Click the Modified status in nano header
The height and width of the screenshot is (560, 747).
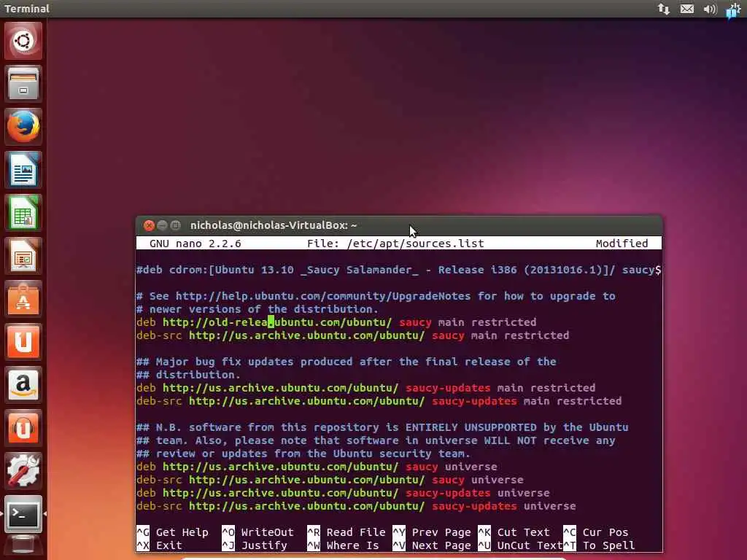pyautogui.click(x=622, y=244)
